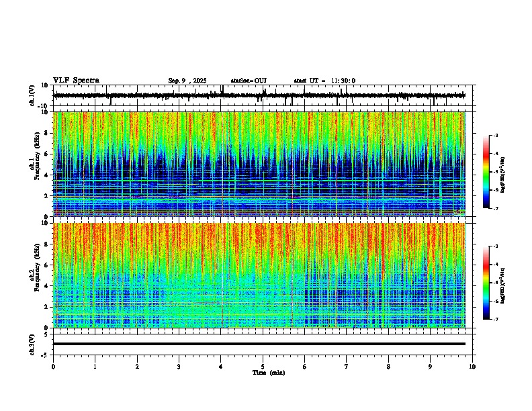Click the time axis tick label 3
532x411 pixels.
point(179,367)
